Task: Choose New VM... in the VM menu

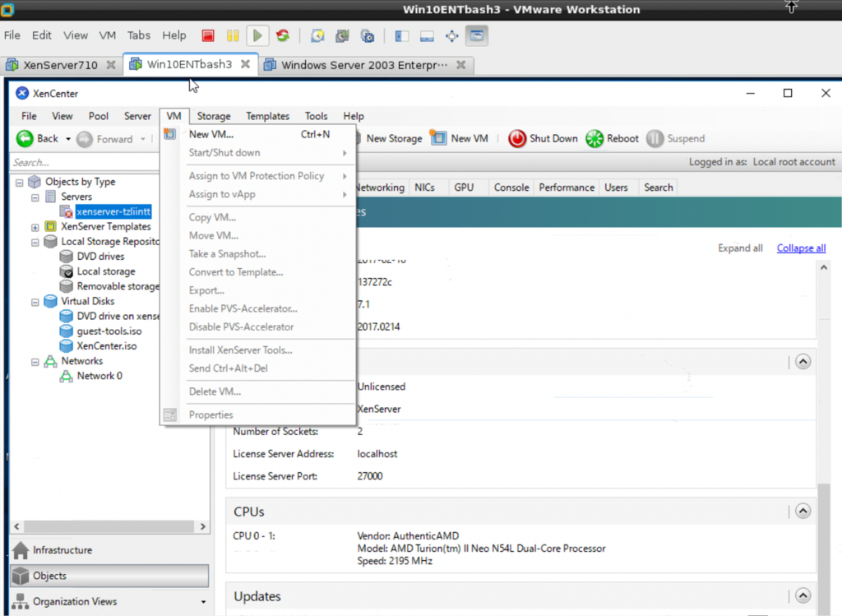Action: (x=258, y=134)
